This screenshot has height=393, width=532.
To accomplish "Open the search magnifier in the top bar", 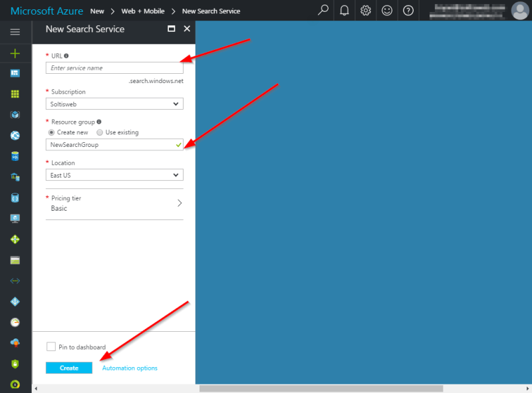I will click(323, 11).
